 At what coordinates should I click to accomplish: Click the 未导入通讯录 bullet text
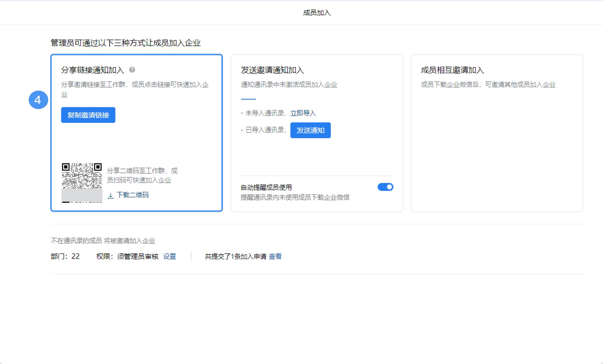pos(266,113)
